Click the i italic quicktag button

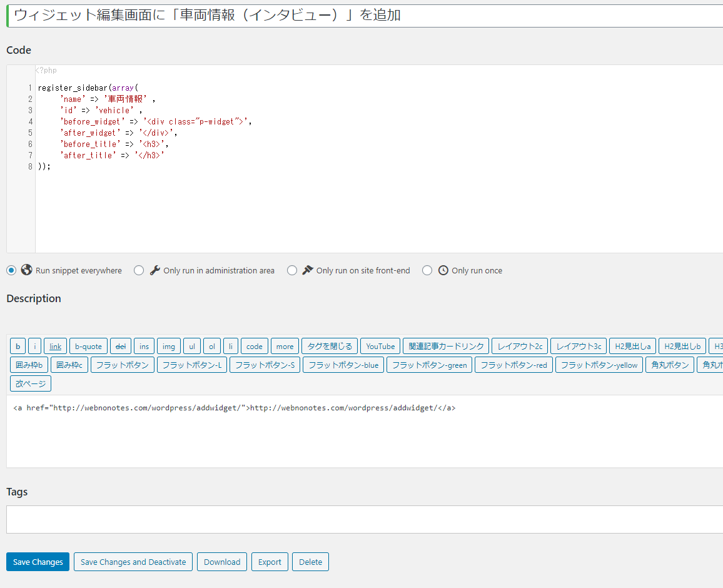(x=34, y=346)
